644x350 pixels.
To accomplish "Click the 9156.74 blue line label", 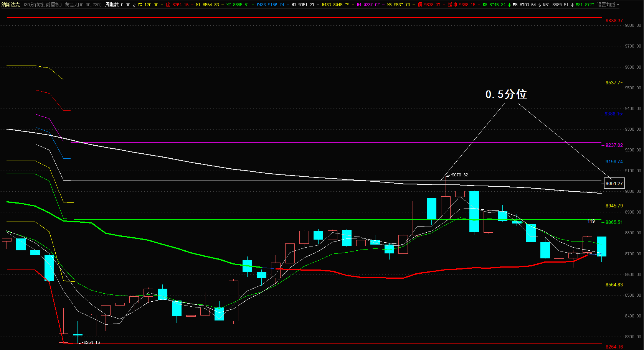I will (x=614, y=162).
